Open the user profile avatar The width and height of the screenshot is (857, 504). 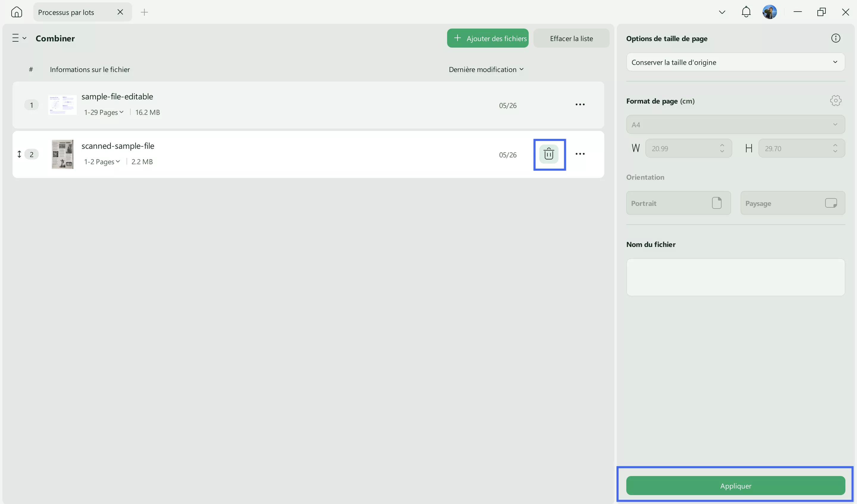point(769,12)
